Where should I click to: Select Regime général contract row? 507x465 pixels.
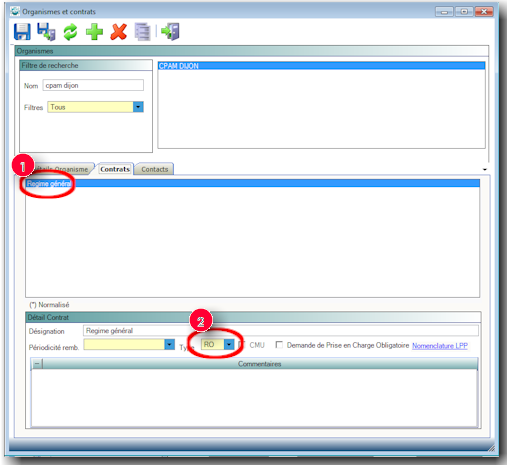pyautogui.click(x=252, y=183)
